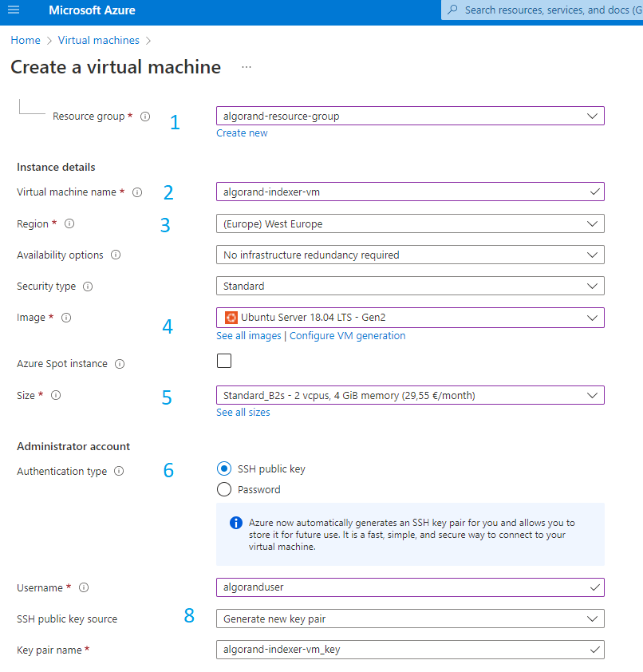This screenshot has height=672, width=643.
Task: Enable the Azure Spot instance checkbox
Action: [224, 361]
